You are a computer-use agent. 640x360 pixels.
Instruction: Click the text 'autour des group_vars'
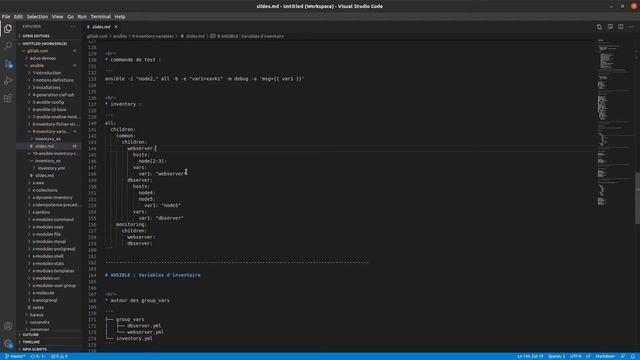pos(140,300)
